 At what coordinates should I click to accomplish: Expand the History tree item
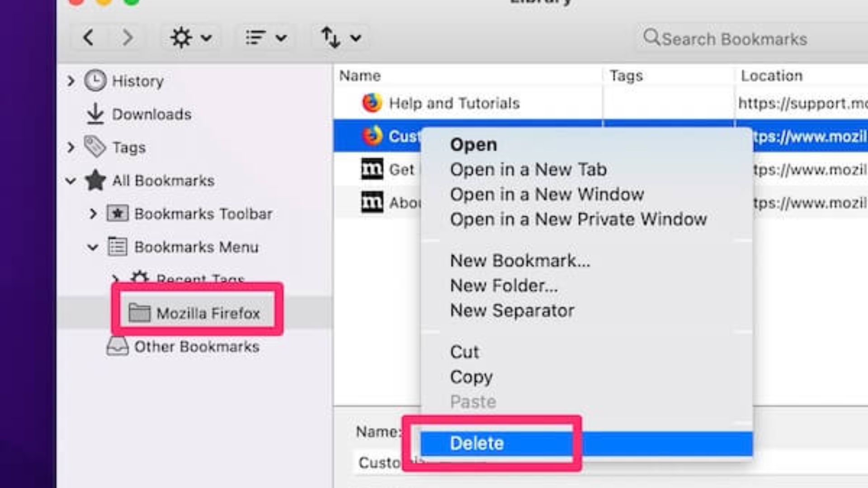[71, 81]
